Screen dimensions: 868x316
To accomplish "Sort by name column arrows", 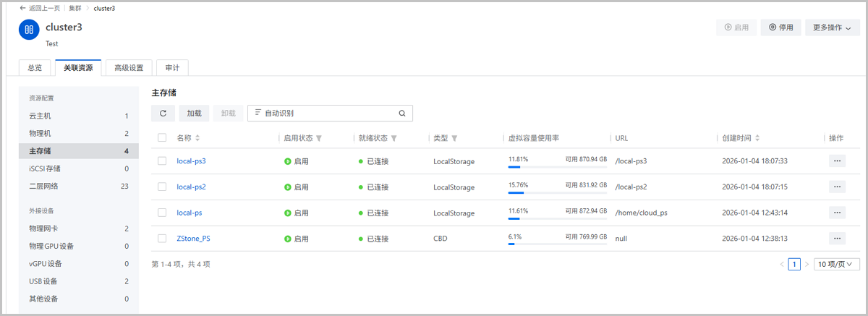I will pos(197,138).
